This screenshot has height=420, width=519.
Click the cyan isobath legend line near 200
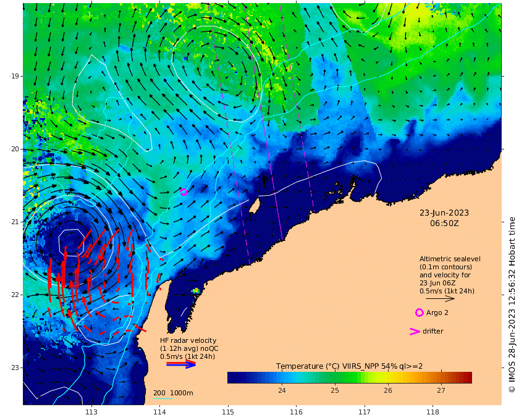tap(162, 398)
